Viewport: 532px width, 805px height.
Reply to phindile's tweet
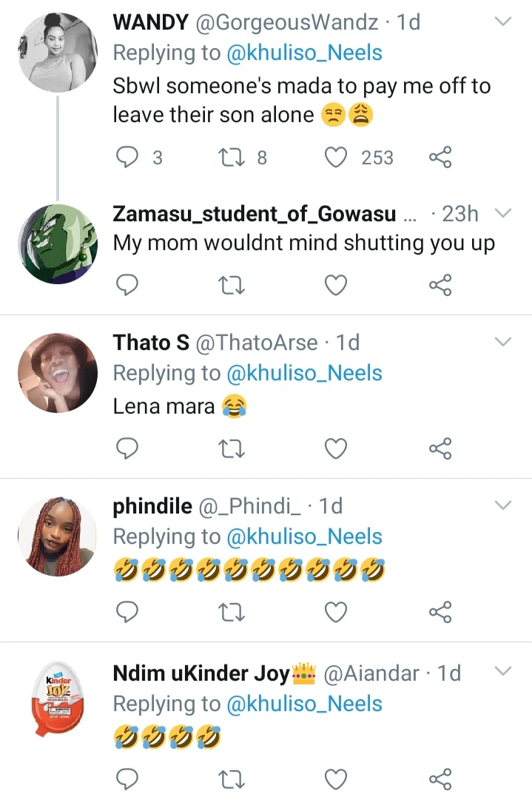(x=129, y=611)
